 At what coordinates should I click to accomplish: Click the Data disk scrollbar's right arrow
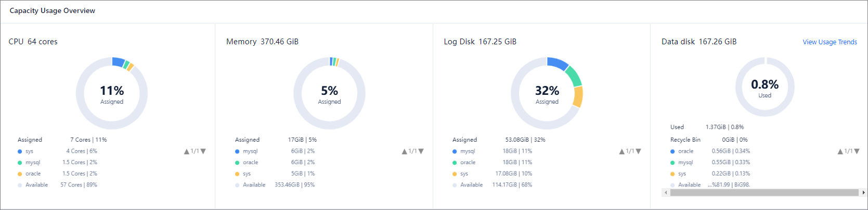863,193
